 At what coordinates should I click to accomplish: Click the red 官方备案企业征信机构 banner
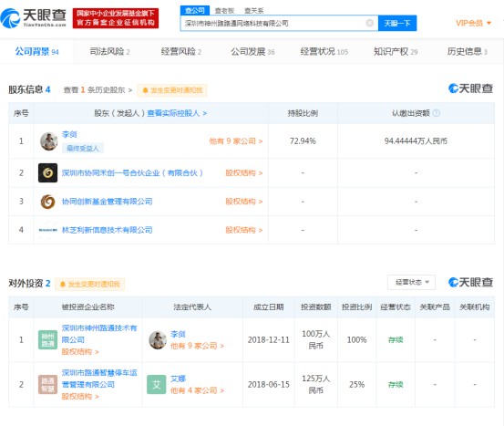point(116,18)
